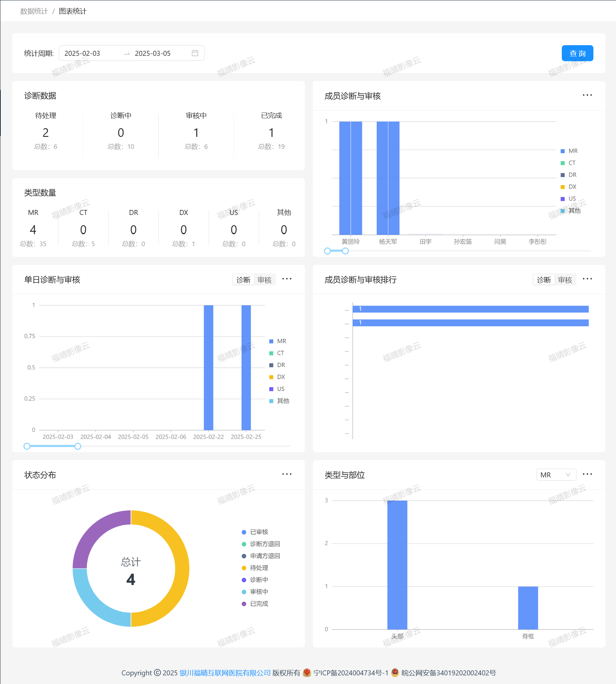
Task: Switch 成员诊断与审核排行 to 审核 tab
Action: coord(564,280)
